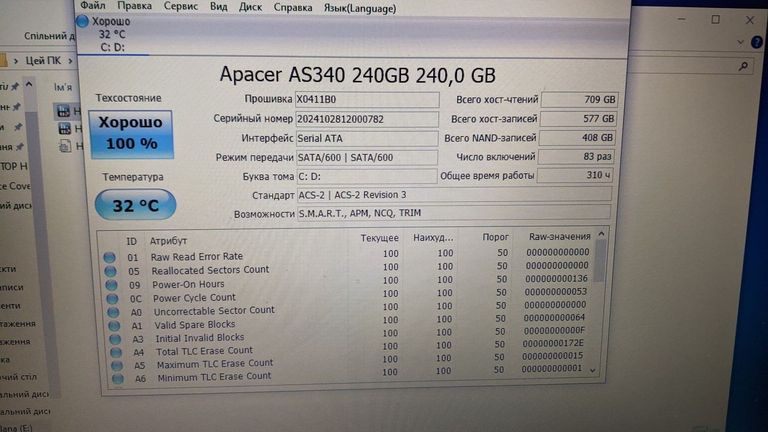The height and width of the screenshot is (432, 768).
Task: Open the Вид menu
Action: [218, 7]
